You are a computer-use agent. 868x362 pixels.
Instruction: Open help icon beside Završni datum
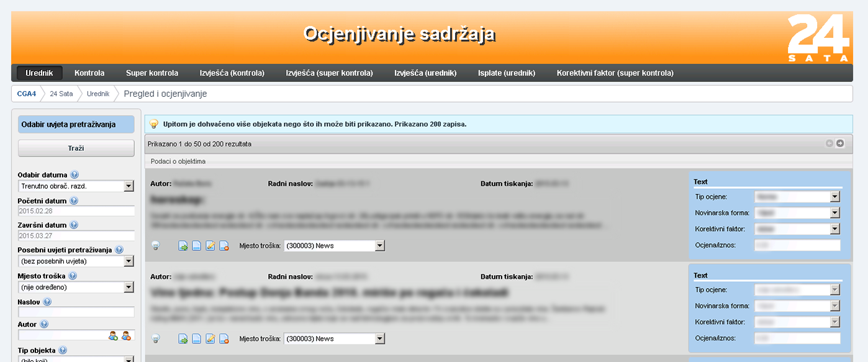click(x=73, y=225)
